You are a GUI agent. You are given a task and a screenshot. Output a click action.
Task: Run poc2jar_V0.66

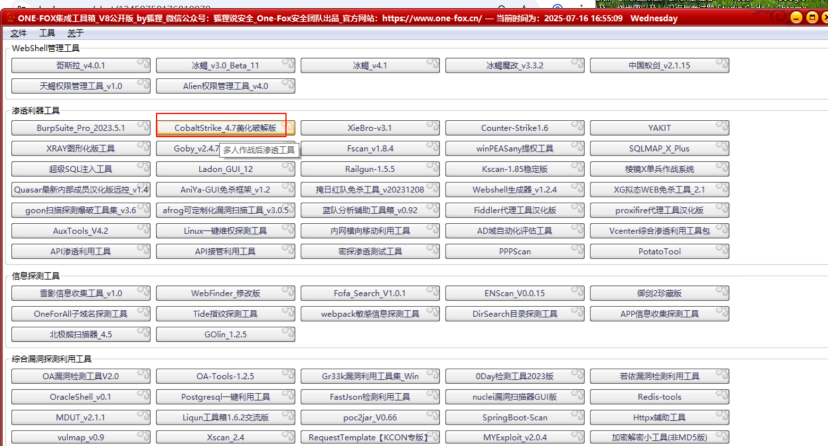coord(370,417)
